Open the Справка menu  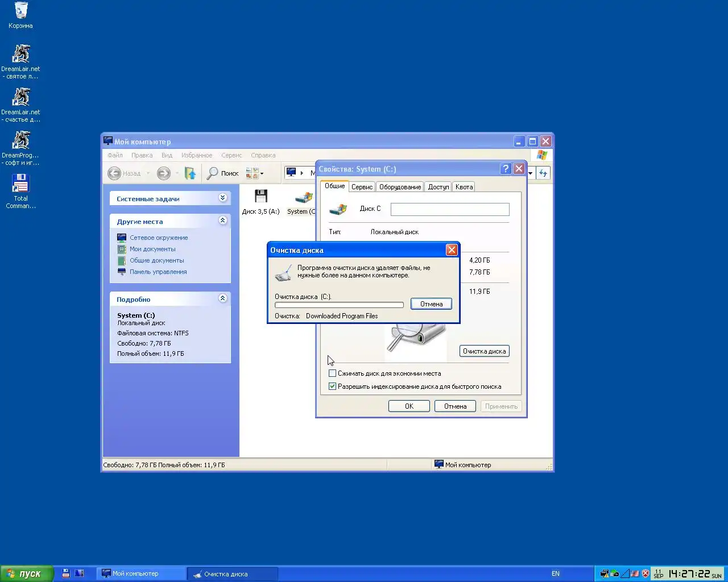tap(263, 155)
